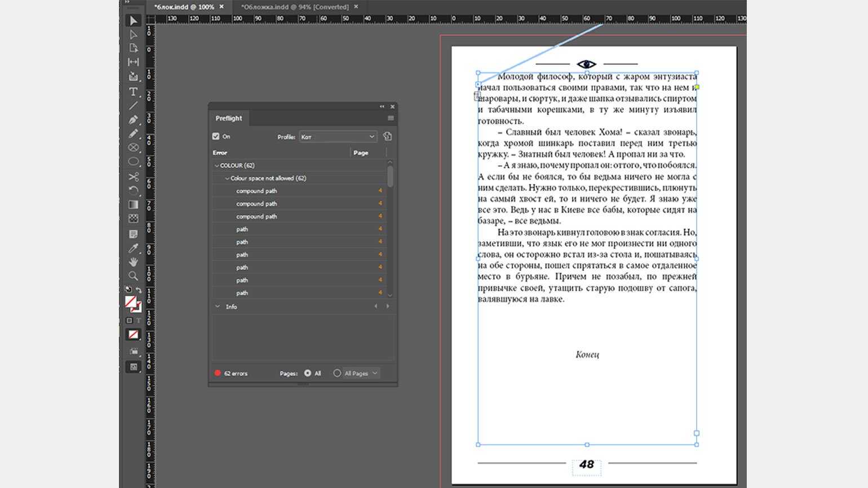This screenshot has width=868, height=488.
Task: Choose the Eyedropper tool
Action: point(133,248)
